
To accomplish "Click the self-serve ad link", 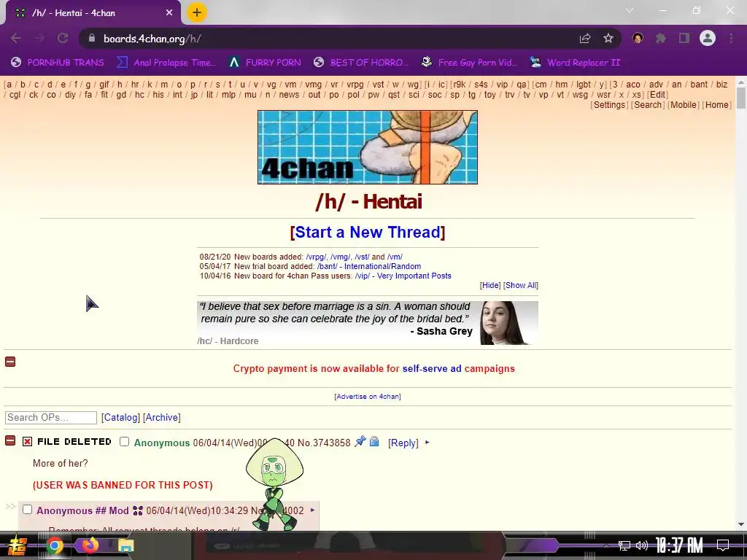I will [x=432, y=368].
